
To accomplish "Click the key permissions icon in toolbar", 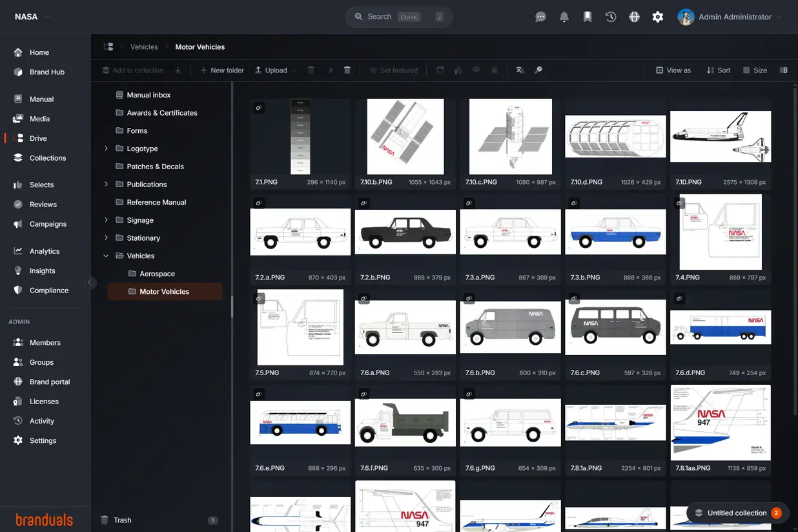I will (538, 70).
